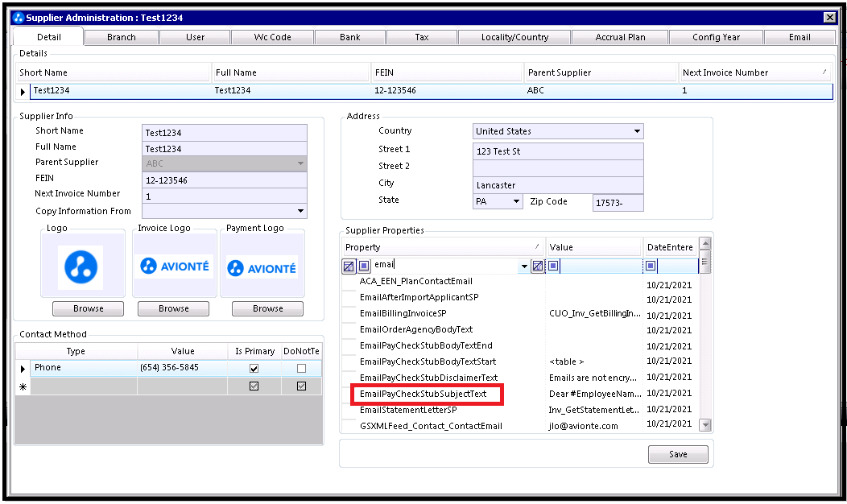Screen dimensions: 847x504
Task: Click the filter operator icon in the DateEntered column
Action: pyautogui.click(x=651, y=266)
